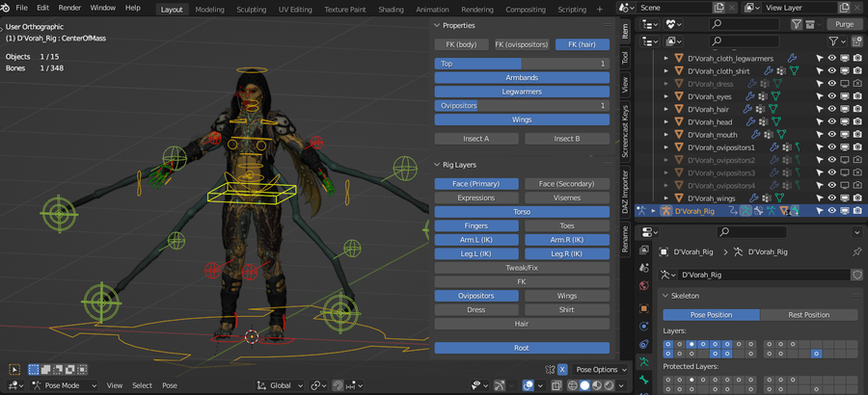Click the Tweak/Fix rig layer button
The image size is (868, 395).
pos(522,268)
